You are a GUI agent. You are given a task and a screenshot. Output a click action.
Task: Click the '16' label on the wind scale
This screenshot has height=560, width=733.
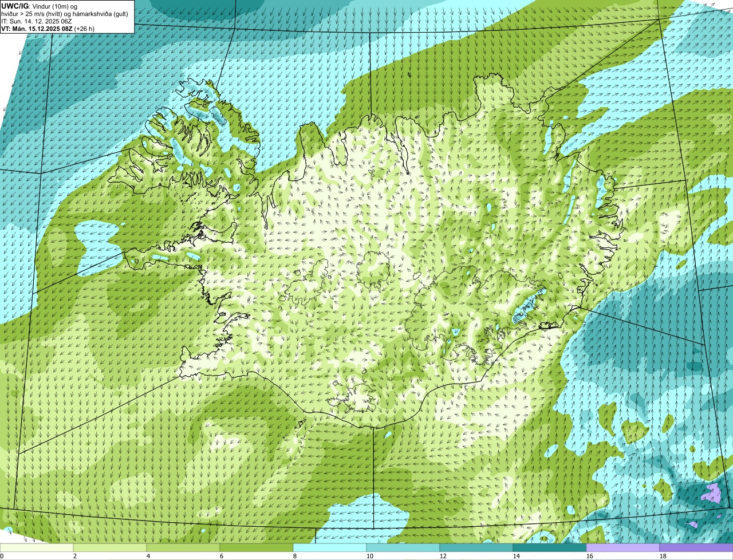tap(589, 556)
